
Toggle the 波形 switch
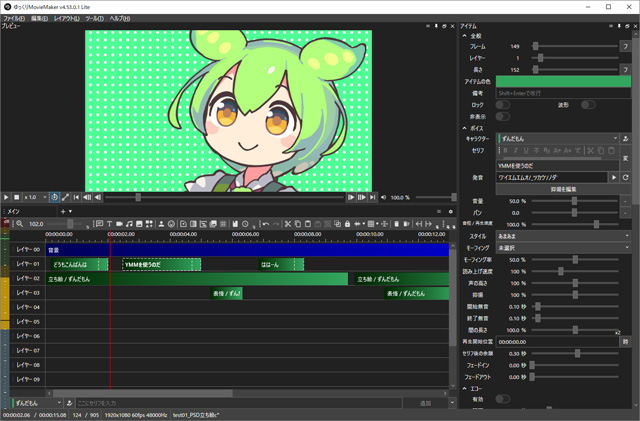(588, 105)
